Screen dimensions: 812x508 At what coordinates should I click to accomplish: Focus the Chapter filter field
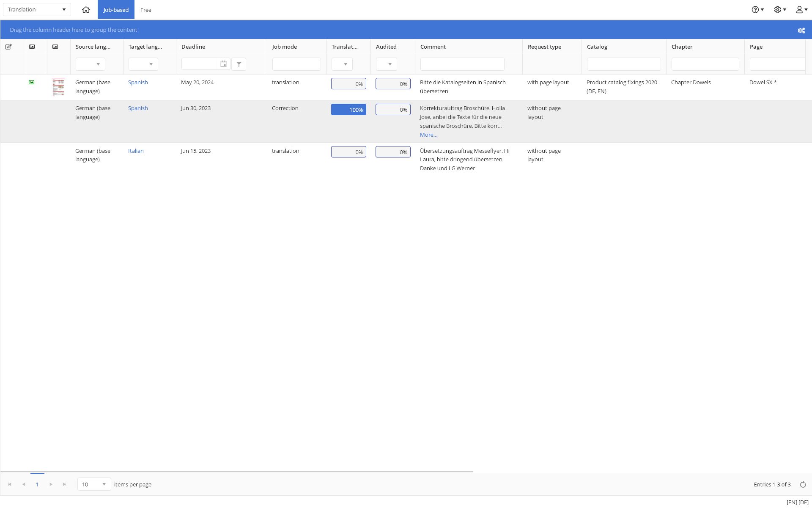(705, 64)
